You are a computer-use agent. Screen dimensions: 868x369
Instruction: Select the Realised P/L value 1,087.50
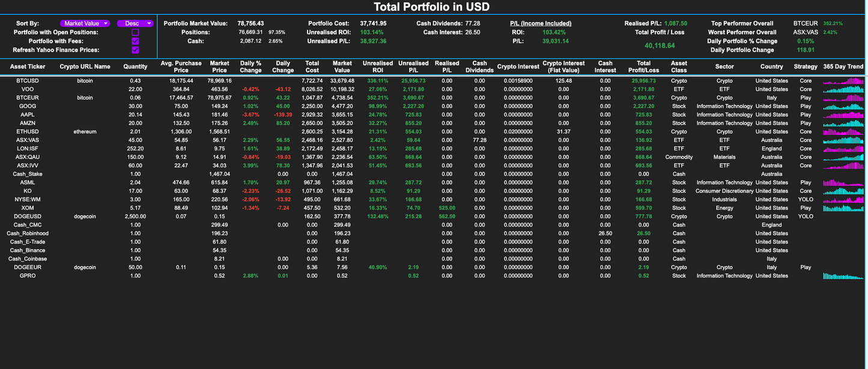tap(676, 23)
